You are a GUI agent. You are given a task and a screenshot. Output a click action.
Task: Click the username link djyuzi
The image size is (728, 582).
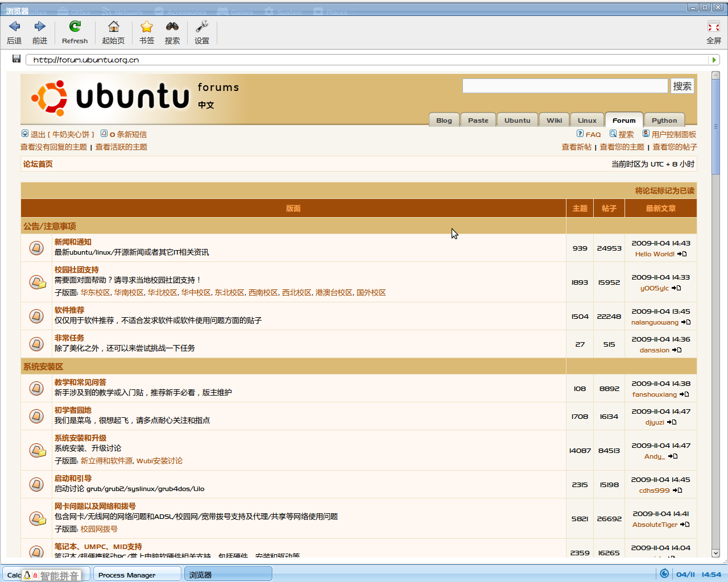coord(655,422)
